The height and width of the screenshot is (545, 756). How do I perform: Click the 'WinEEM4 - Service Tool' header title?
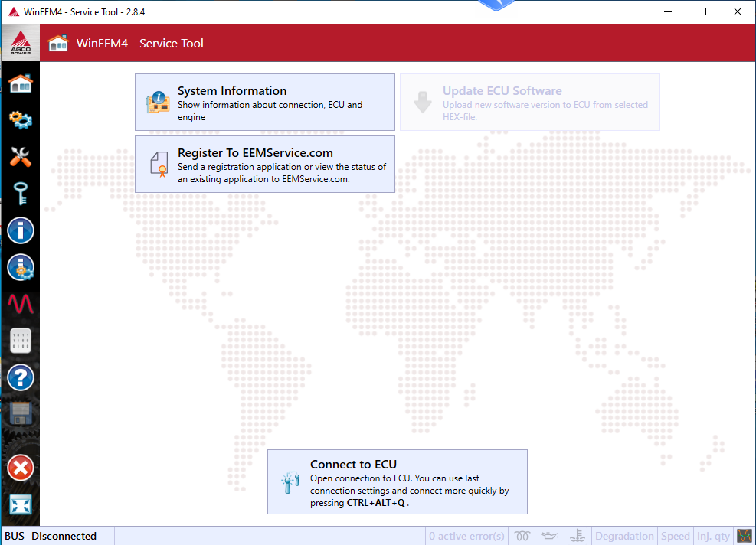[x=140, y=44]
